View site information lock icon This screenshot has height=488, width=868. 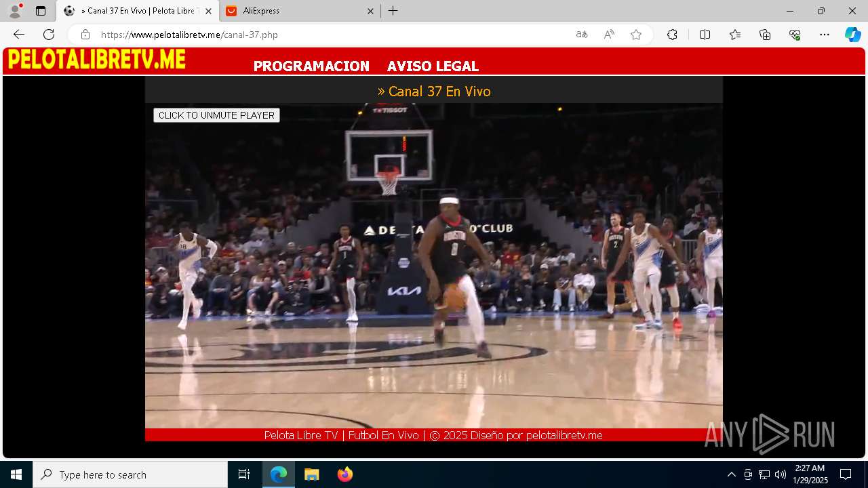click(85, 35)
